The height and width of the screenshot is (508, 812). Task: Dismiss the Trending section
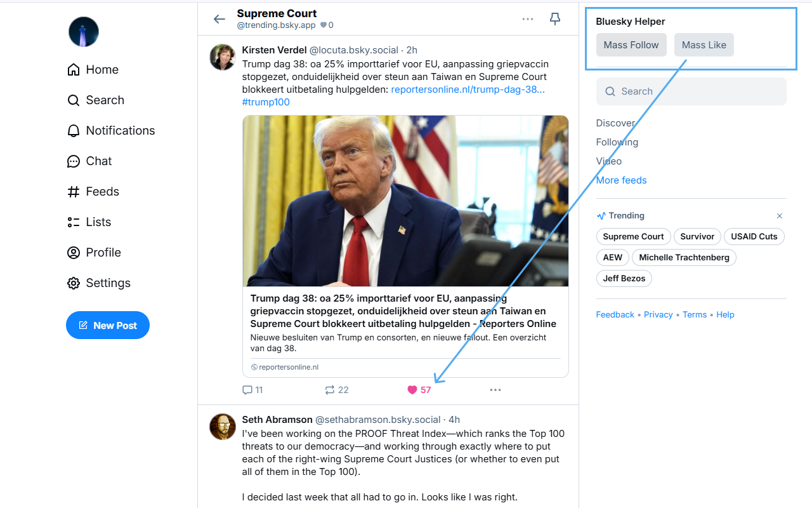pos(780,216)
